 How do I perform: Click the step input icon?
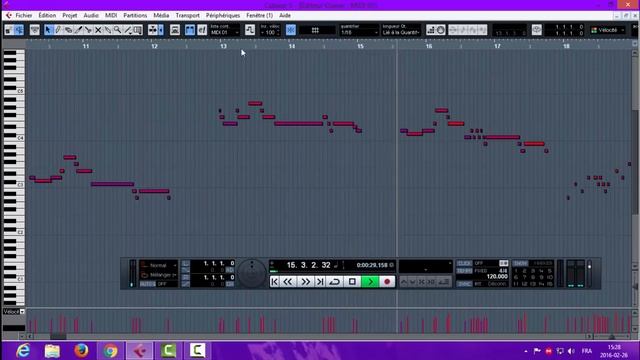point(250,30)
